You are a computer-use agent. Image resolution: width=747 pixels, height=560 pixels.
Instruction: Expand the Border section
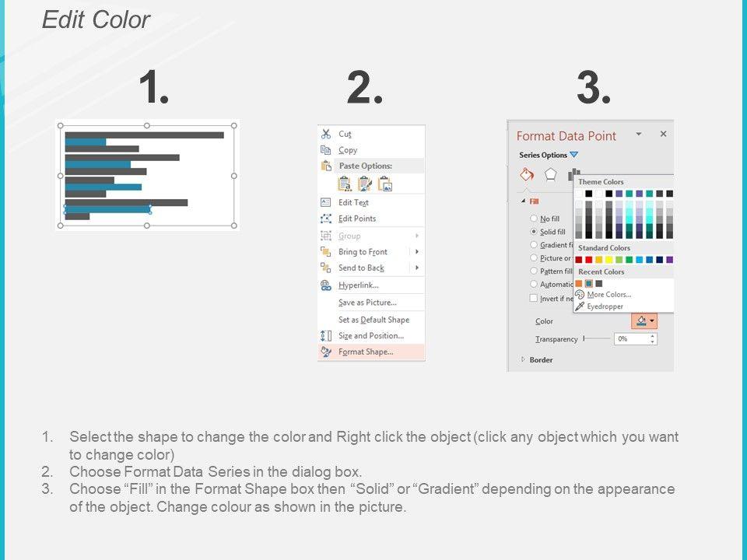524,360
